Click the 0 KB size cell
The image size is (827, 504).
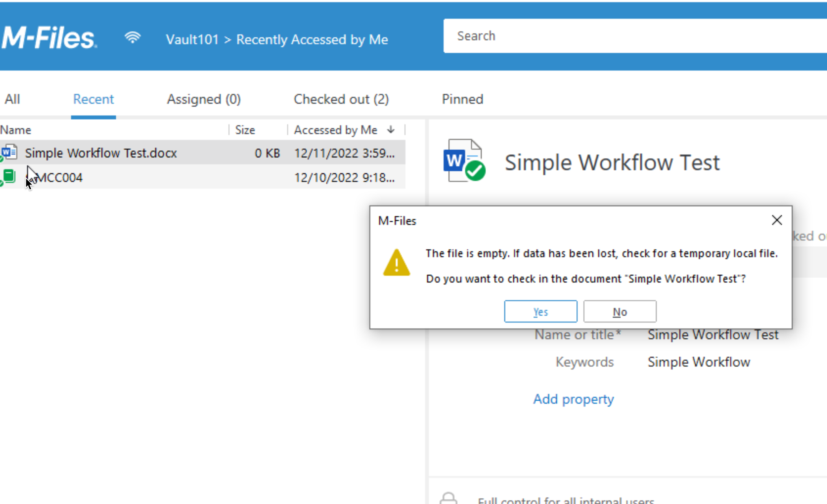point(267,153)
